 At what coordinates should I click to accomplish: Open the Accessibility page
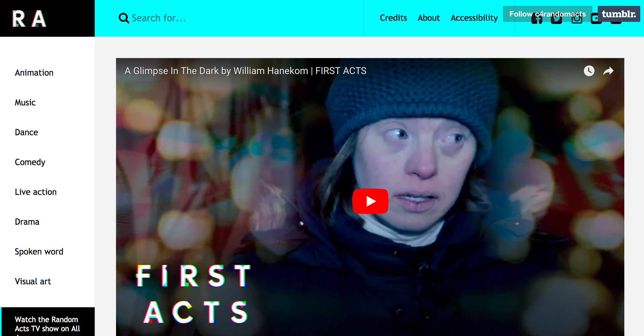tap(474, 18)
